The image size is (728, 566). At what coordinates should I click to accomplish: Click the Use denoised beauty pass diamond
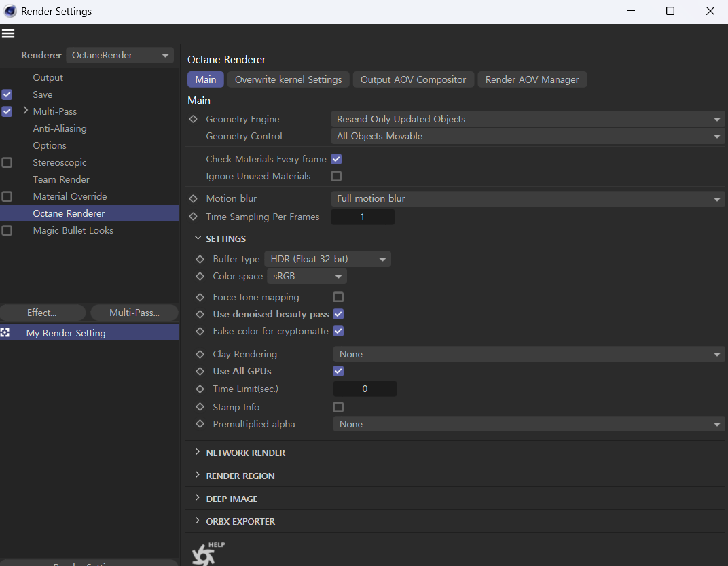point(200,314)
